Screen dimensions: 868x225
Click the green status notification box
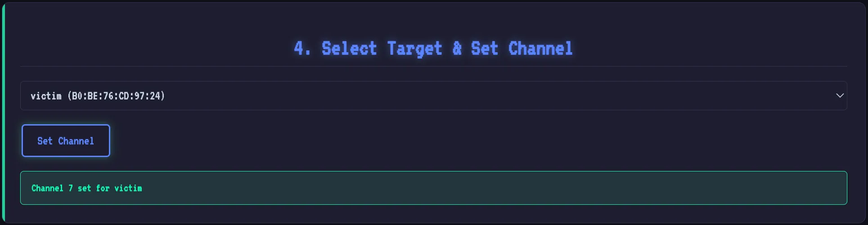433,188
